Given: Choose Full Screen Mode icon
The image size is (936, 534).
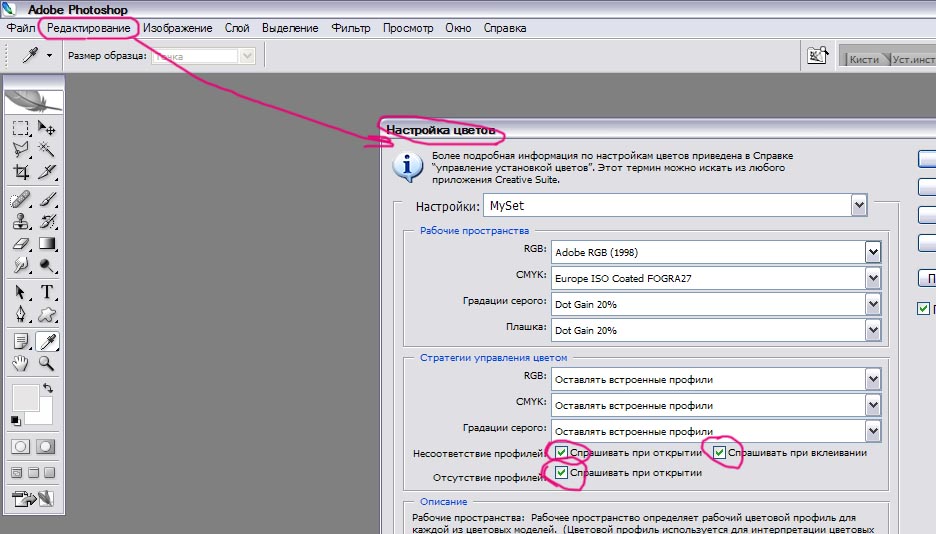Looking at the screenshot, I should click(x=50, y=473).
